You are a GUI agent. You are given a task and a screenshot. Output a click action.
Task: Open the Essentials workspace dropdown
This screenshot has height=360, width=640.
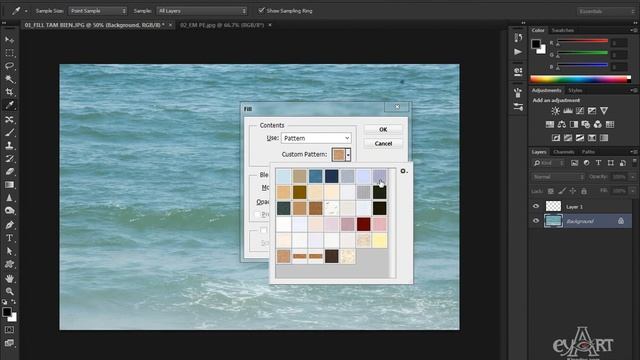point(606,11)
